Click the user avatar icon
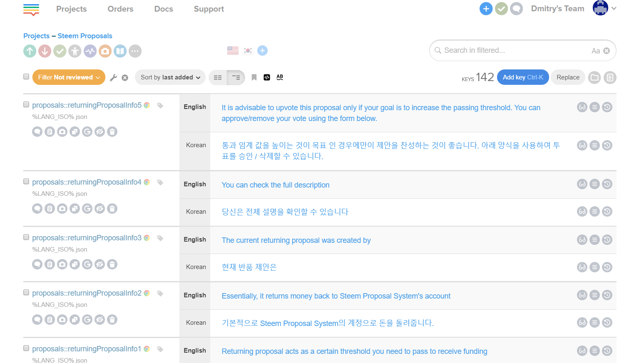The image size is (644, 363). coord(600,8)
